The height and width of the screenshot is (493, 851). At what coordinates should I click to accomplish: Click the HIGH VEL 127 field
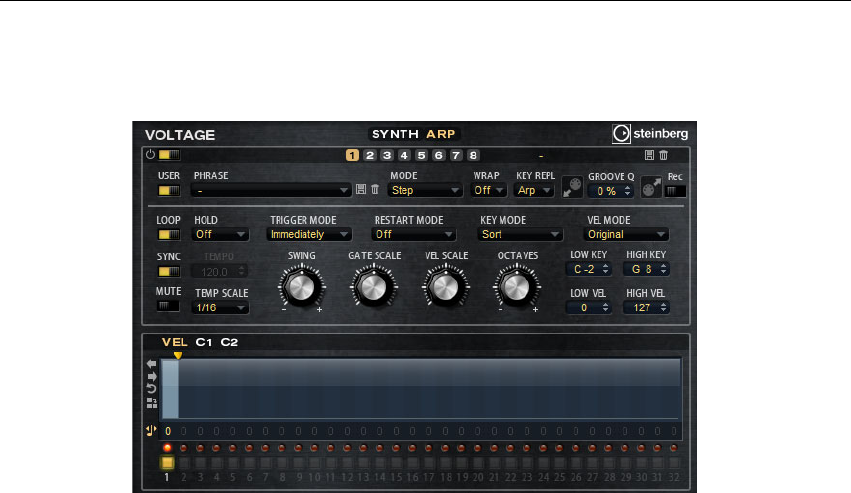[646, 307]
